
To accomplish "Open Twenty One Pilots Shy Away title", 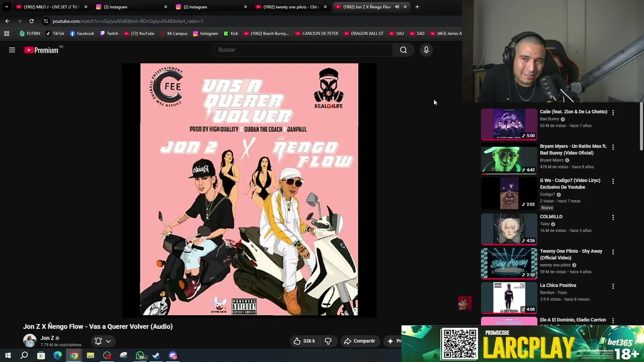I will (571, 254).
